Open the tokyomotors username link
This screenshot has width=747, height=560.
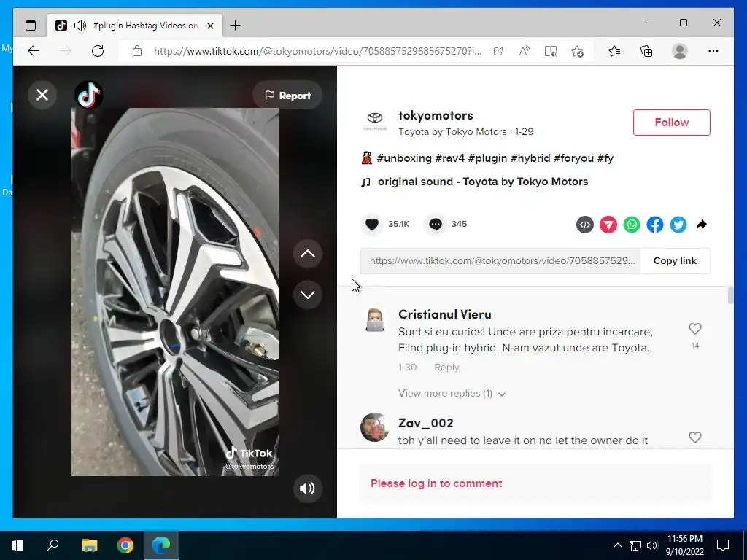click(436, 116)
